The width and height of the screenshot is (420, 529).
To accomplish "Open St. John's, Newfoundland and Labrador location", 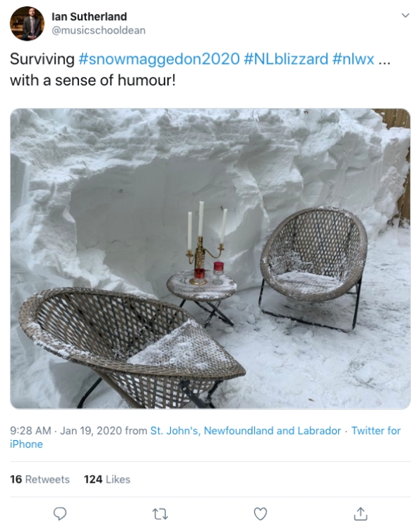I will pos(246,431).
